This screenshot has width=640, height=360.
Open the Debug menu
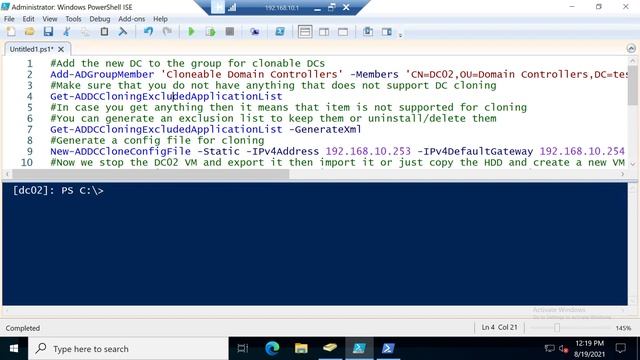coord(100,19)
